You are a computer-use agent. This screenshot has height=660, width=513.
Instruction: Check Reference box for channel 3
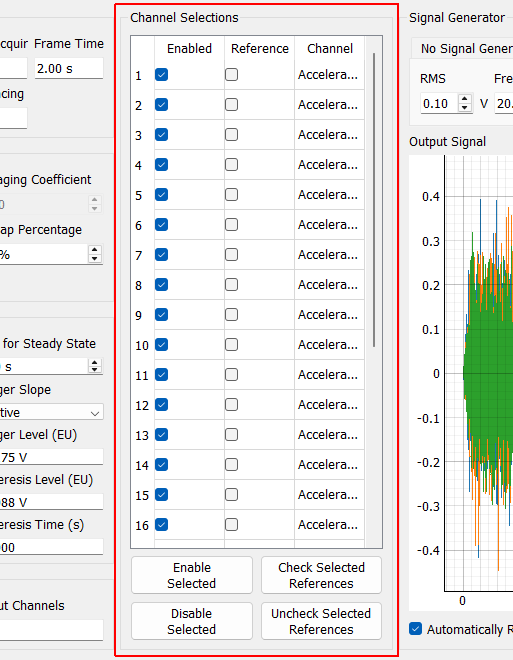pos(231,135)
